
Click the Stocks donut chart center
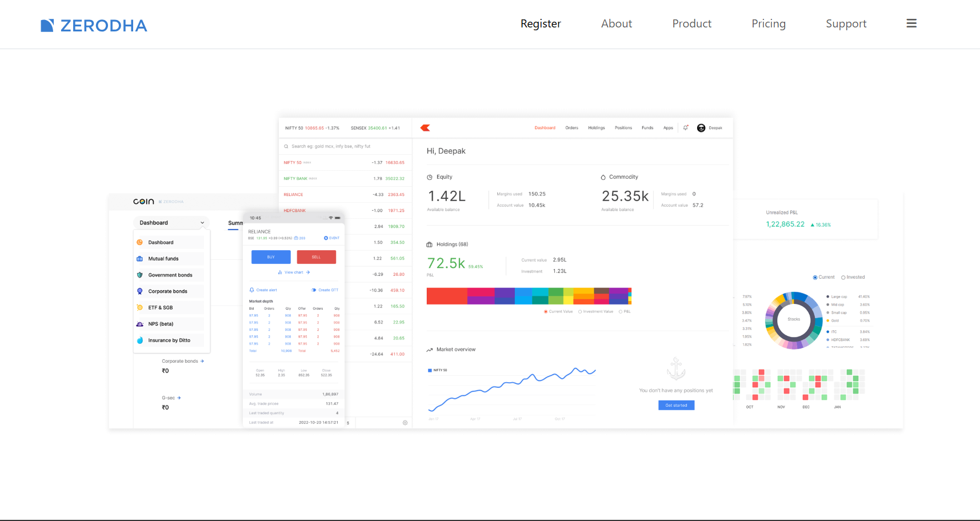coord(794,319)
